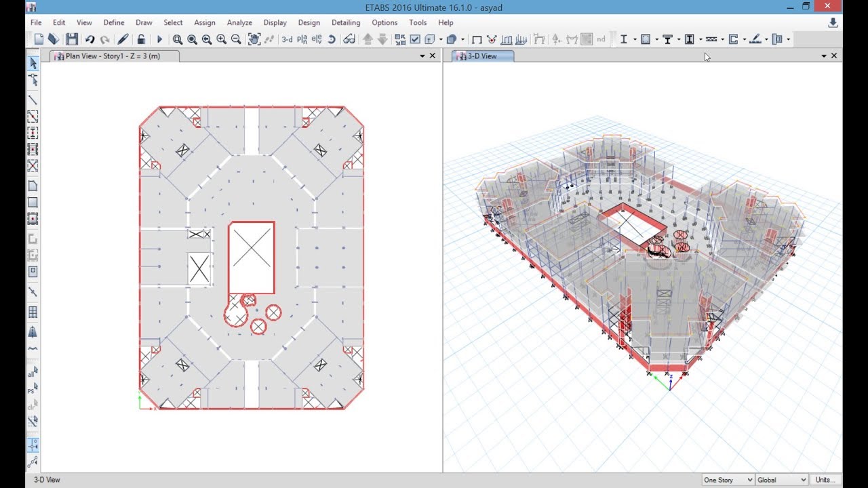Open set display options checkbox icon

pyautogui.click(x=415, y=39)
